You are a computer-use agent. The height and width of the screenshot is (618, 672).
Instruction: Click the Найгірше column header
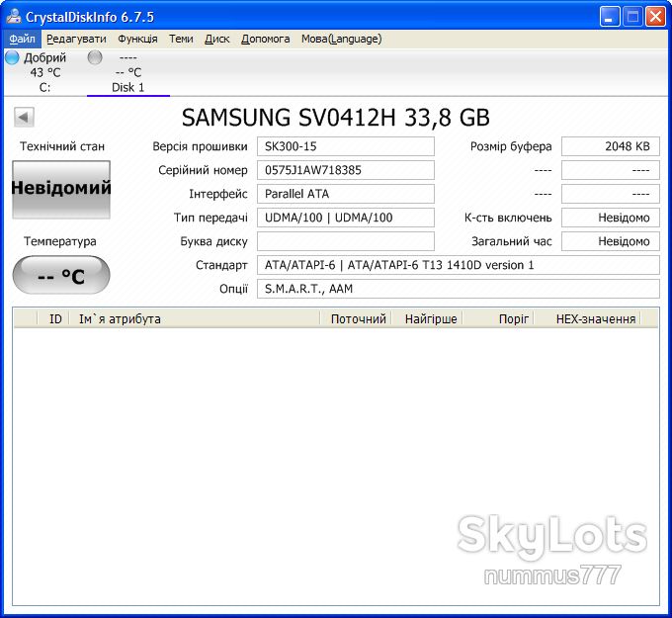click(x=427, y=319)
